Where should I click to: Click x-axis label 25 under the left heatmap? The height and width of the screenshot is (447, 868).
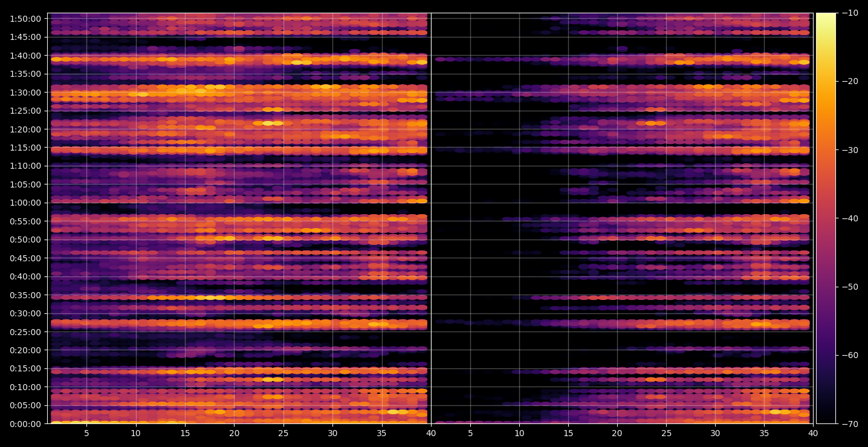[283, 433]
